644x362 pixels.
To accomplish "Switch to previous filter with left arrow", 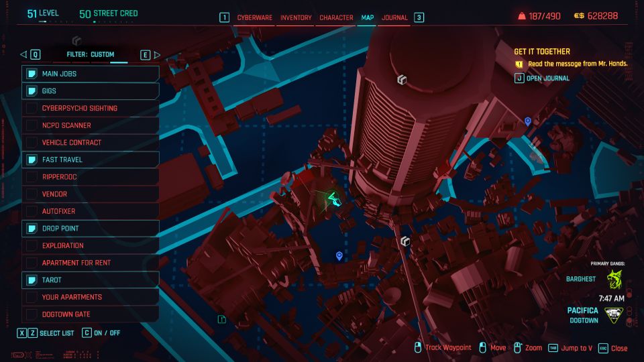I will [23, 54].
